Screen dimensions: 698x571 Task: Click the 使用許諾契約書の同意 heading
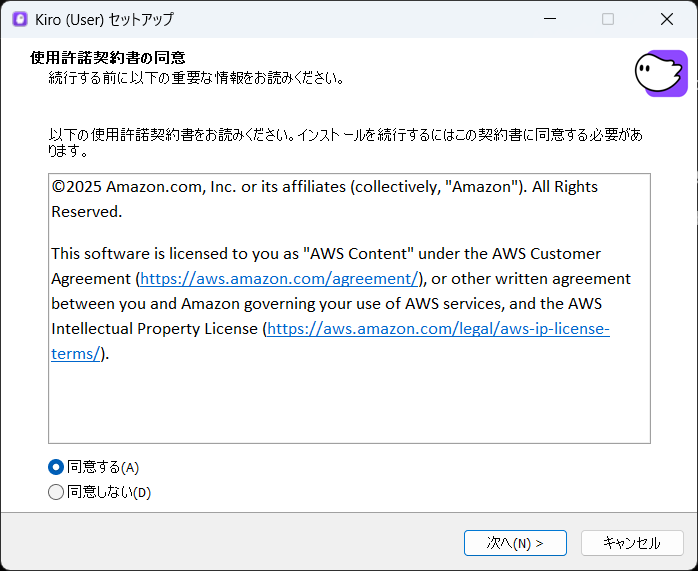click(108, 58)
